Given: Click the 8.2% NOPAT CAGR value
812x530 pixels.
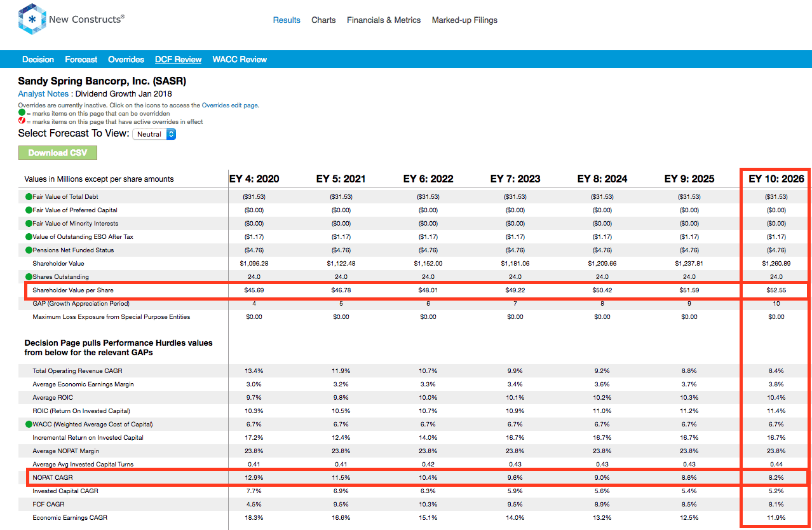Looking at the screenshot, I should pyautogui.click(x=776, y=478).
